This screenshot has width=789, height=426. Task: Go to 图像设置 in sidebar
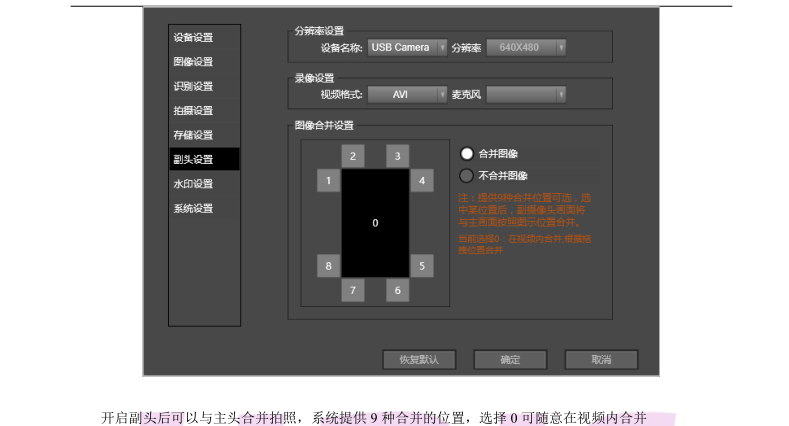(x=193, y=62)
